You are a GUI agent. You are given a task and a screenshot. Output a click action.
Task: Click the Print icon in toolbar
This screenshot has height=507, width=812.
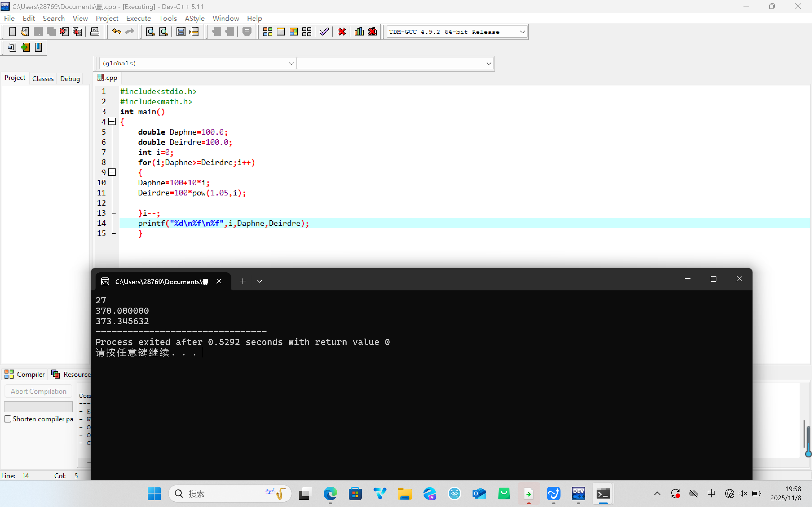point(95,32)
